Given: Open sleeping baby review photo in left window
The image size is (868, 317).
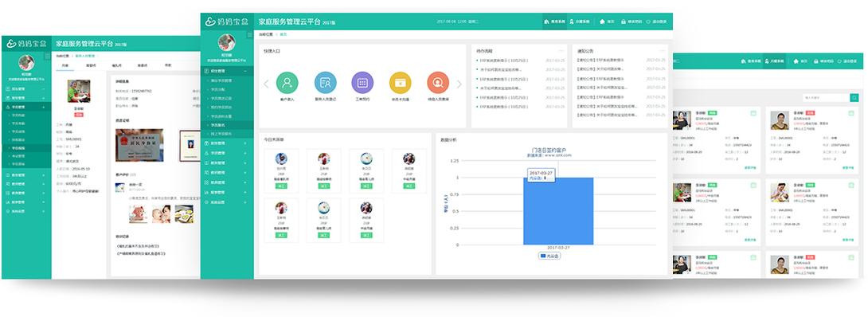Looking at the screenshot, I should [x=139, y=214].
